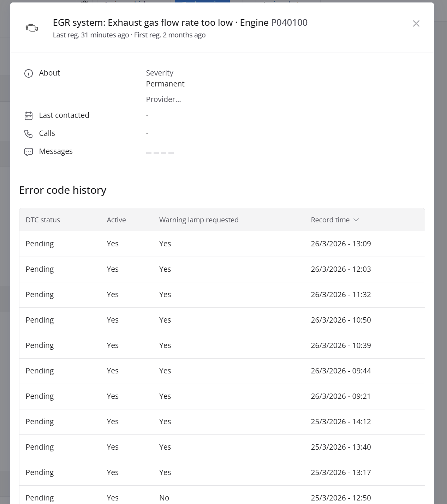Screen dimensions: 447x504
Task: Click the Messages loading placeholder
Action: (160, 152)
